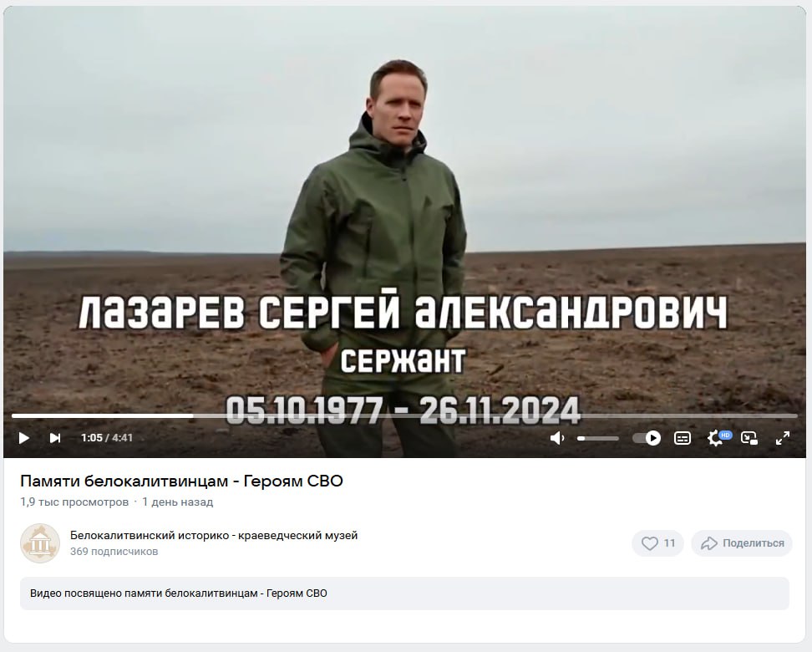Image resolution: width=812 pixels, height=652 pixels.
Task: Skip to the next video
Action: (x=55, y=438)
